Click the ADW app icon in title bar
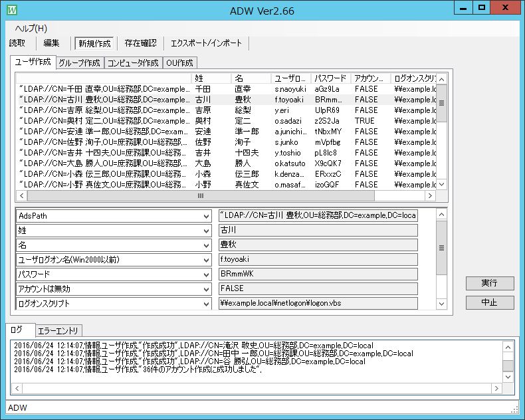 pyautogui.click(x=12, y=10)
